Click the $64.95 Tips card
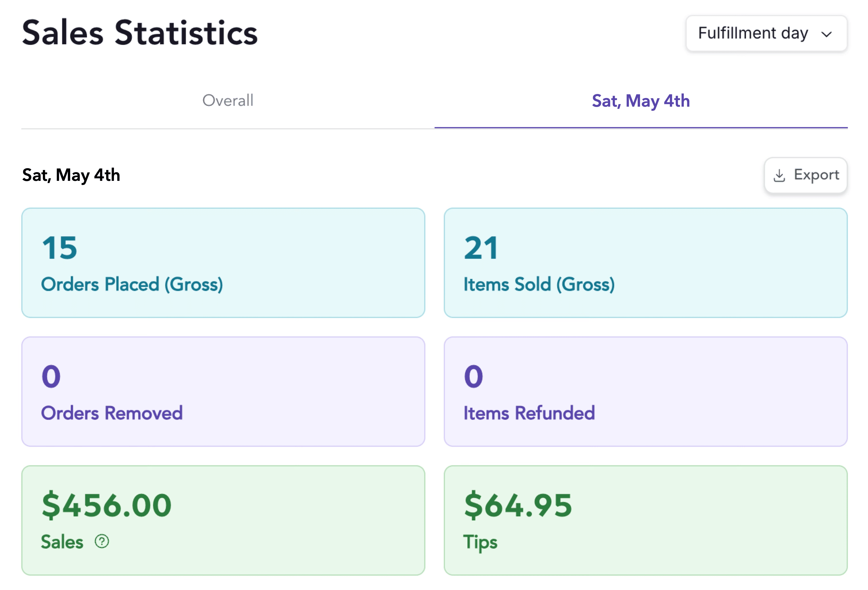Image resolution: width=868 pixels, height=590 pixels. tap(645, 520)
